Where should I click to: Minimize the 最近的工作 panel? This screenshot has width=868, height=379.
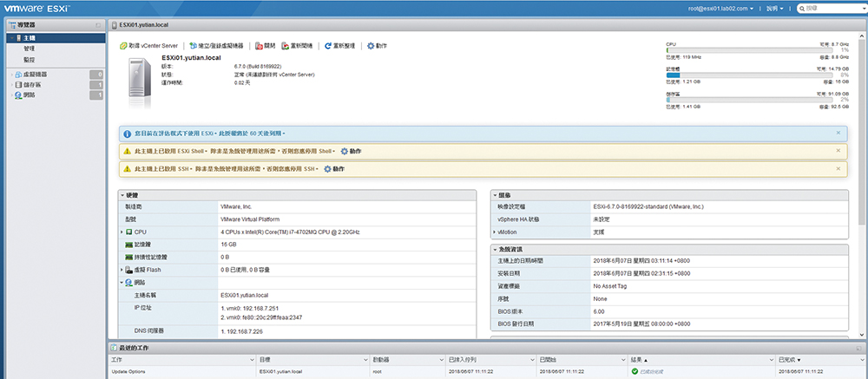click(859, 348)
